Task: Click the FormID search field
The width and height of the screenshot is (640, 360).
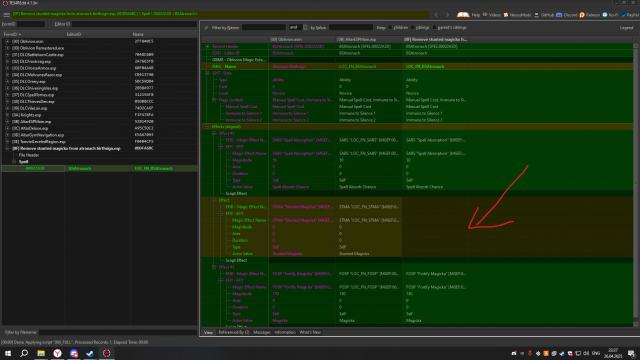Action: click(x=31, y=24)
